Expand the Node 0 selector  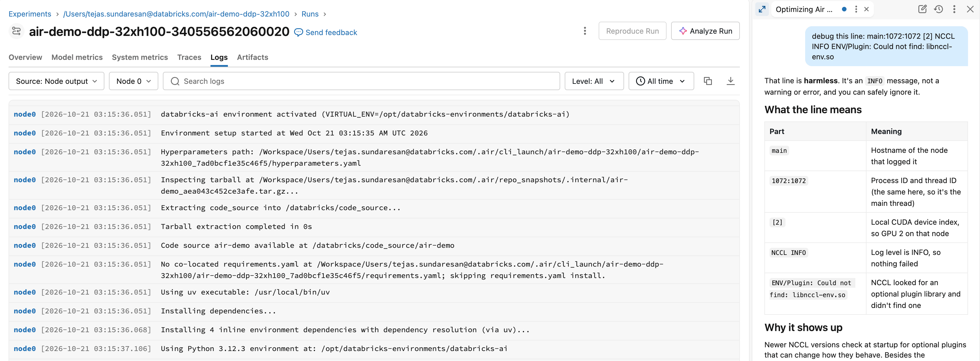point(133,81)
